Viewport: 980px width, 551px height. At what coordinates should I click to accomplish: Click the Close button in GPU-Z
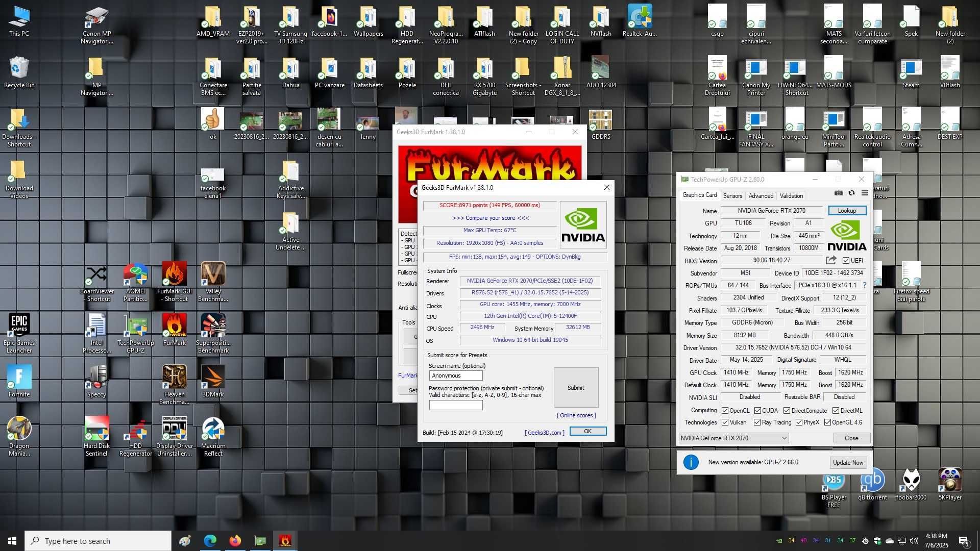click(851, 438)
